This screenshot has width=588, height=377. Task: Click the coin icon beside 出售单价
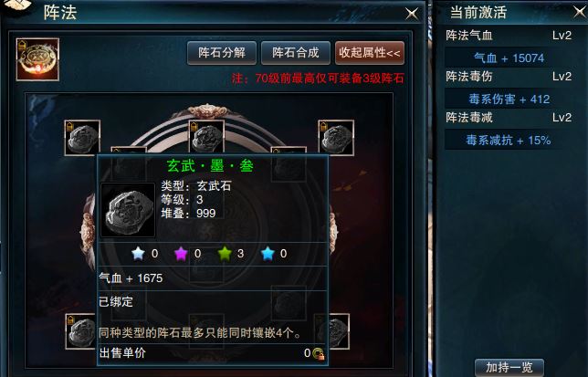(319, 353)
